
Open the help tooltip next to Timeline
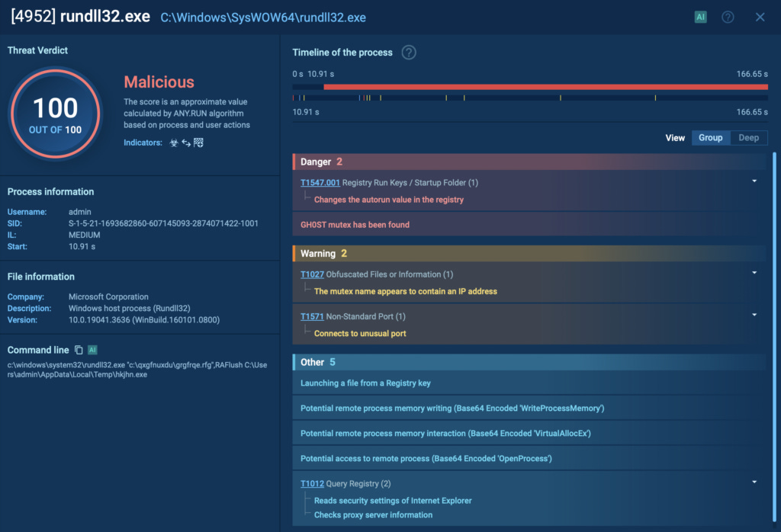tap(409, 53)
